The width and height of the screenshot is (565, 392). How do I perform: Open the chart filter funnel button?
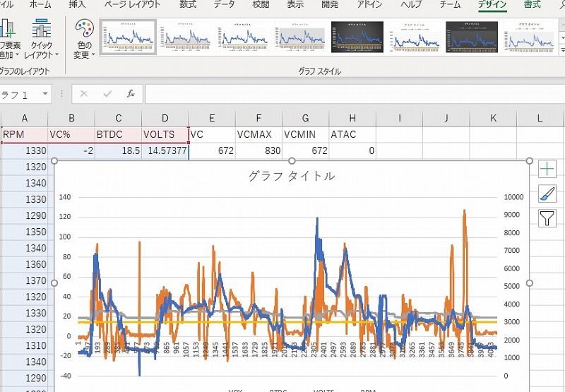click(548, 218)
